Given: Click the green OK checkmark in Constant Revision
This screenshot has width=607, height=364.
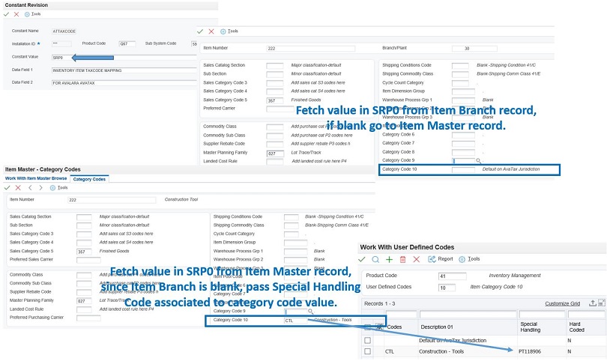Looking at the screenshot, I should pyautogui.click(x=6, y=14).
